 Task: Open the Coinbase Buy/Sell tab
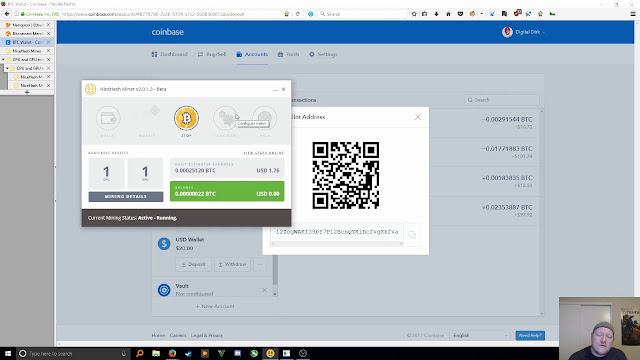pyautogui.click(x=212, y=54)
